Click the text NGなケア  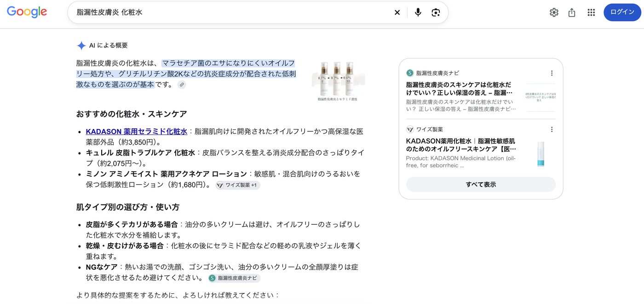102,267
